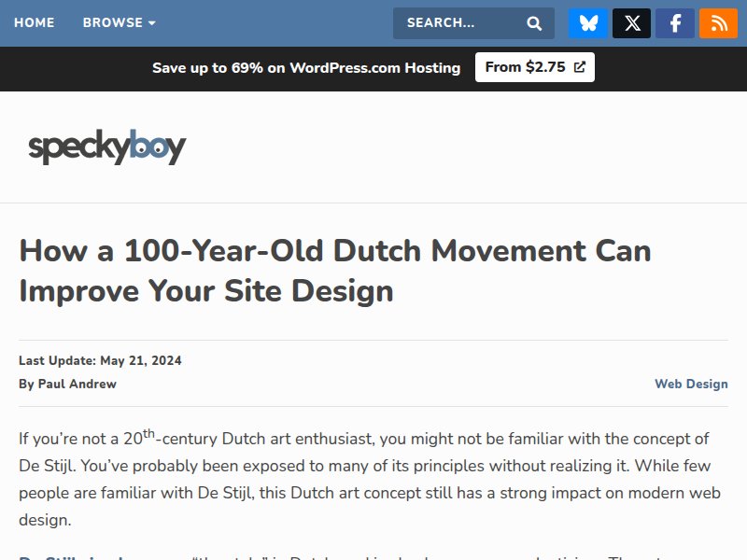Click author name Paul Andrew
The image size is (747, 560).
tap(77, 384)
